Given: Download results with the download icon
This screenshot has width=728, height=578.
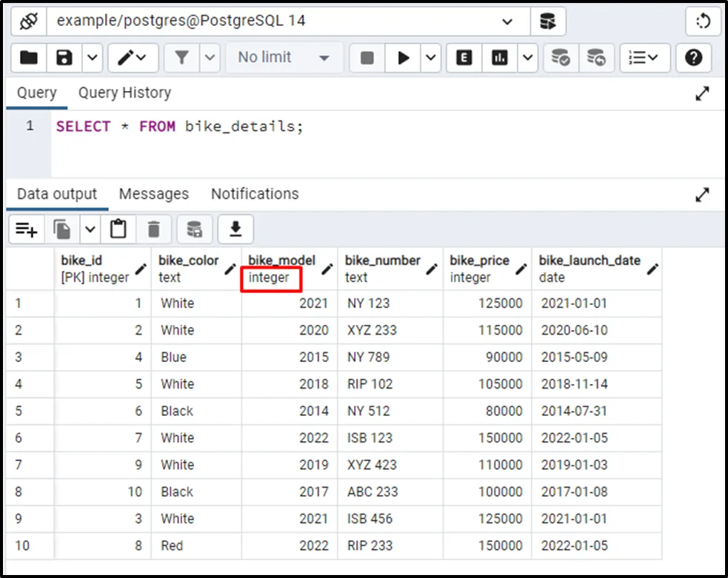Looking at the screenshot, I should pos(235,229).
